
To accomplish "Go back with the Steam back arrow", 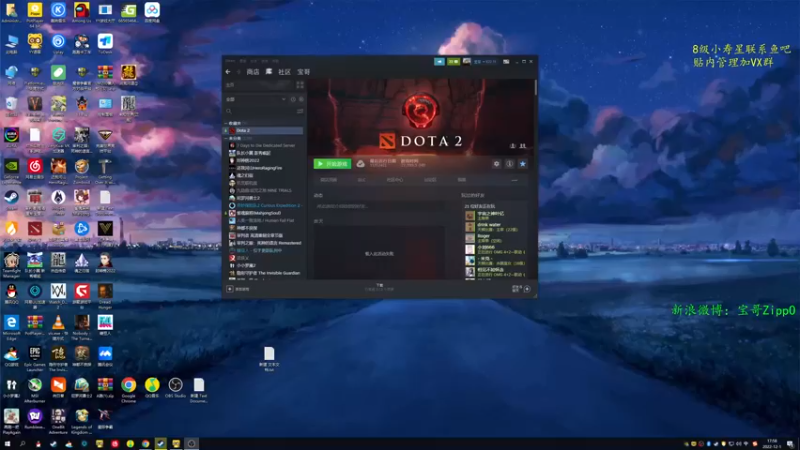I will tap(228, 72).
